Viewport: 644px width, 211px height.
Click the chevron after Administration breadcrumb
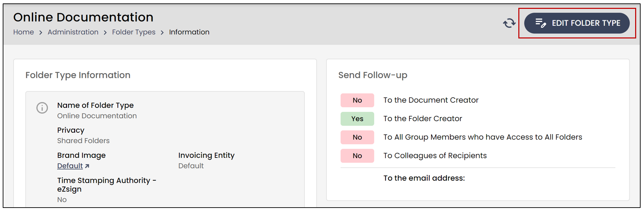(105, 32)
